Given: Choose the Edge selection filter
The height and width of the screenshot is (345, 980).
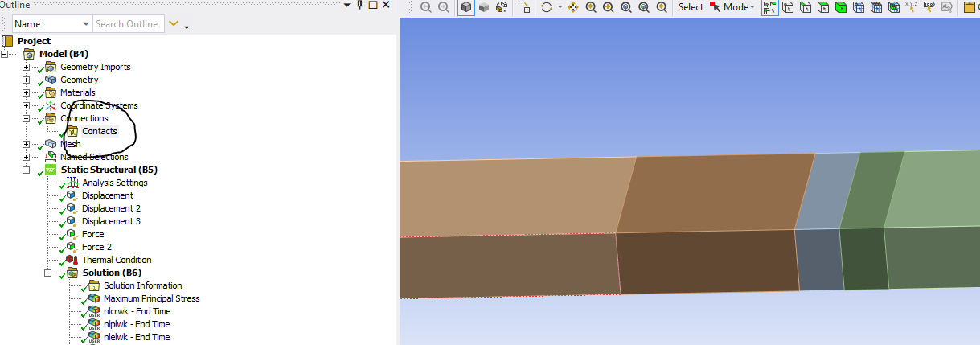Looking at the screenshot, I should (806, 7).
